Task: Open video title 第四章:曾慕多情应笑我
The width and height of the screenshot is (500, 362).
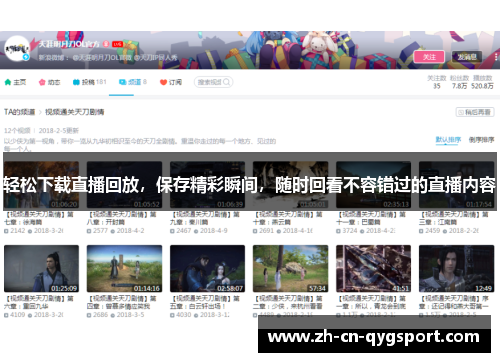Action: (121, 302)
